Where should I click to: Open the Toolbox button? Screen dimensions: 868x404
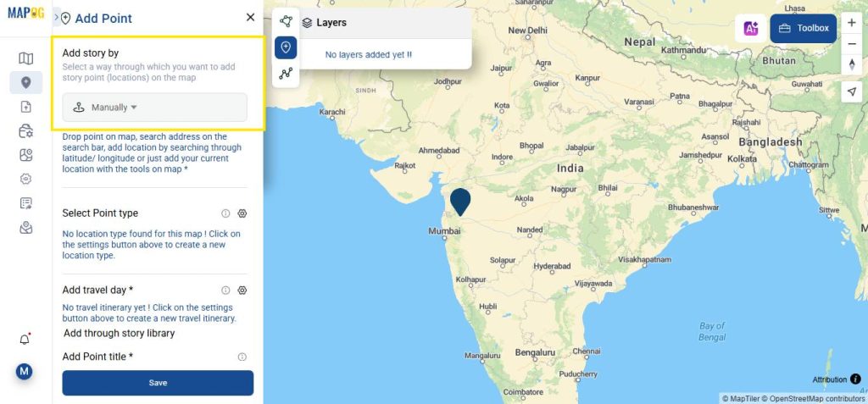[x=804, y=28]
